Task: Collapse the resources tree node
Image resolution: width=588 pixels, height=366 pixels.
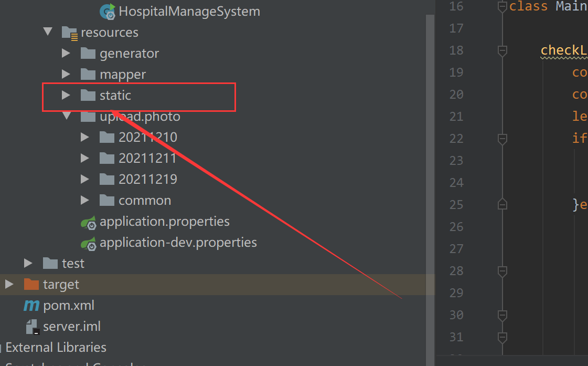Action: click(47, 32)
